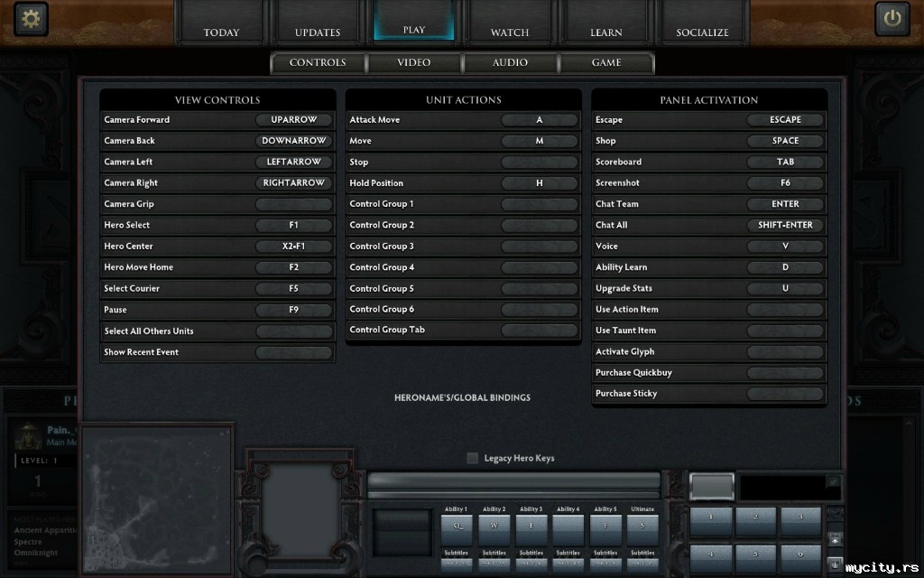The height and width of the screenshot is (578, 924).
Task: Open the Today tab
Action: tap(221, 23)
